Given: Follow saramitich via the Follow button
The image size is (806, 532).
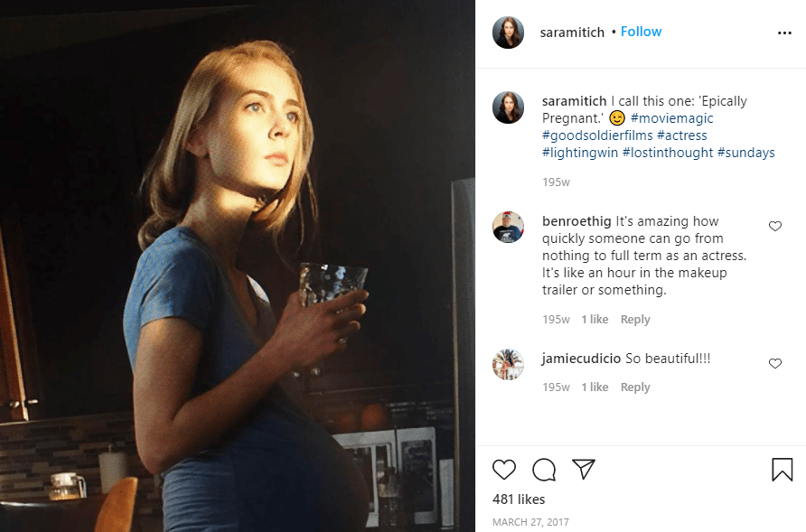Looking at the screenshot, I should [641, 31].
